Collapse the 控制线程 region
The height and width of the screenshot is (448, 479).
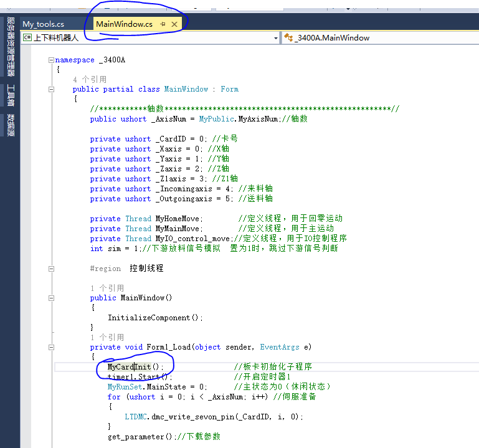(51, 269)
